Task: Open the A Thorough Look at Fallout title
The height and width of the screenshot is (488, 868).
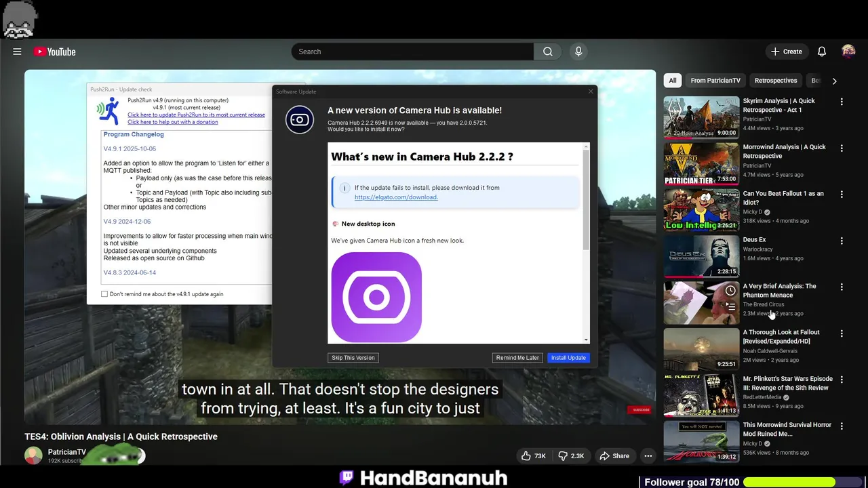Action: tap(781, 337)
